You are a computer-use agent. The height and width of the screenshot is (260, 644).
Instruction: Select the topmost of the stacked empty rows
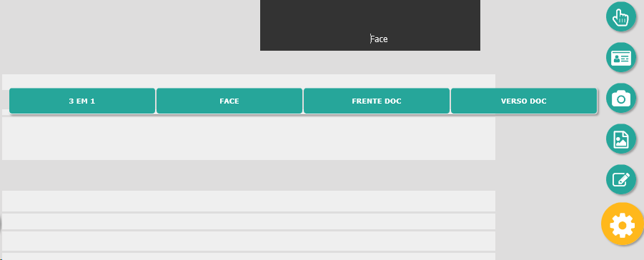tap(249, 201)
